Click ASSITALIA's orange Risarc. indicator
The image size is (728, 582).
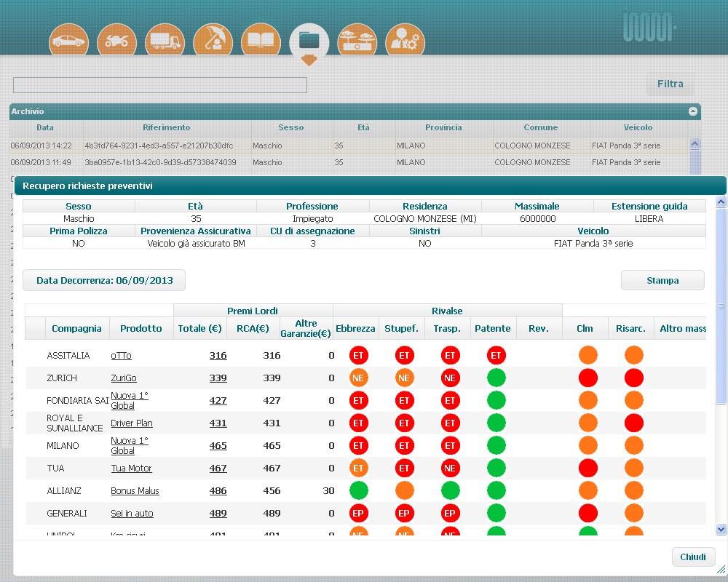[x=634, y=356]
